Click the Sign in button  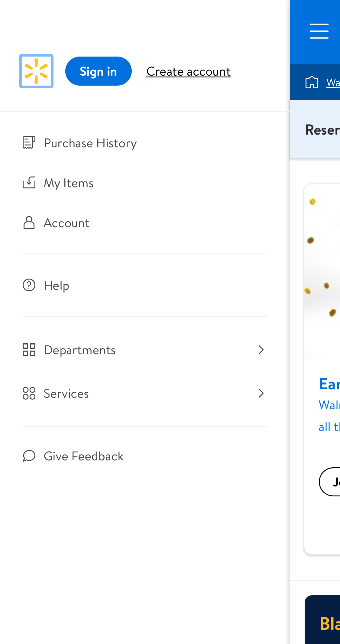(x=98, y=71)
